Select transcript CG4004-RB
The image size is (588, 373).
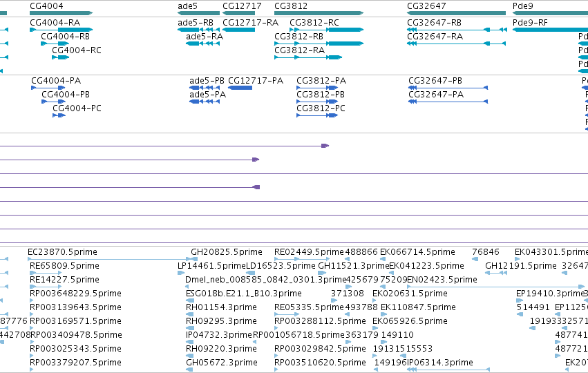tap(55, 44)
